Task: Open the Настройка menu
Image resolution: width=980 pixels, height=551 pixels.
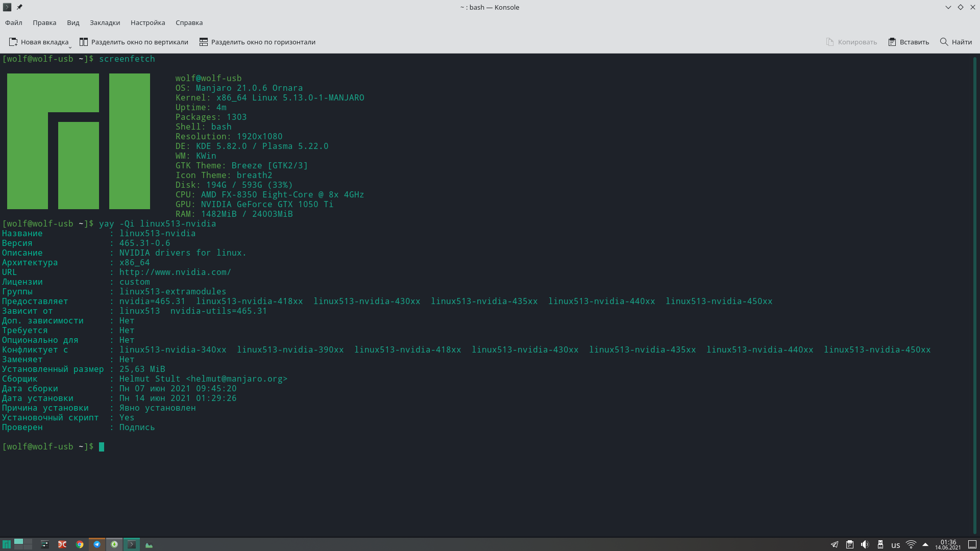Action: [x=148, y=22]
